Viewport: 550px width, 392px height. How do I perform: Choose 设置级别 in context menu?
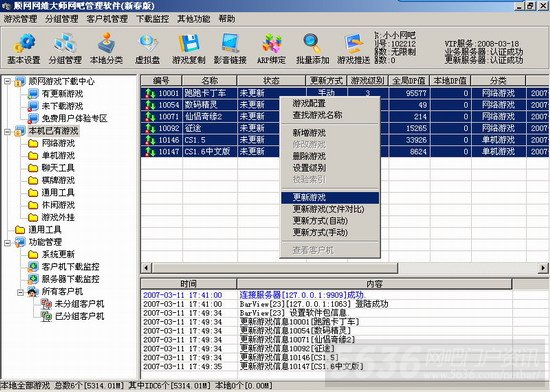point(330,168)
